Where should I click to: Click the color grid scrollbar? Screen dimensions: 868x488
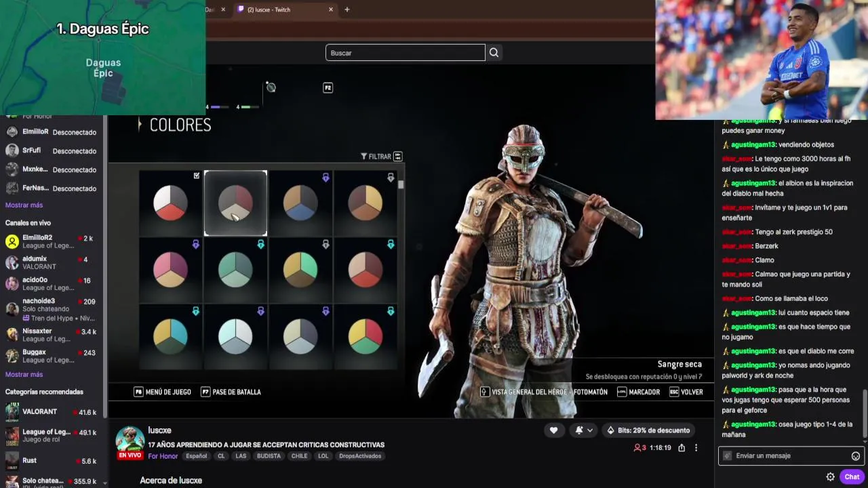pos(401,184)
